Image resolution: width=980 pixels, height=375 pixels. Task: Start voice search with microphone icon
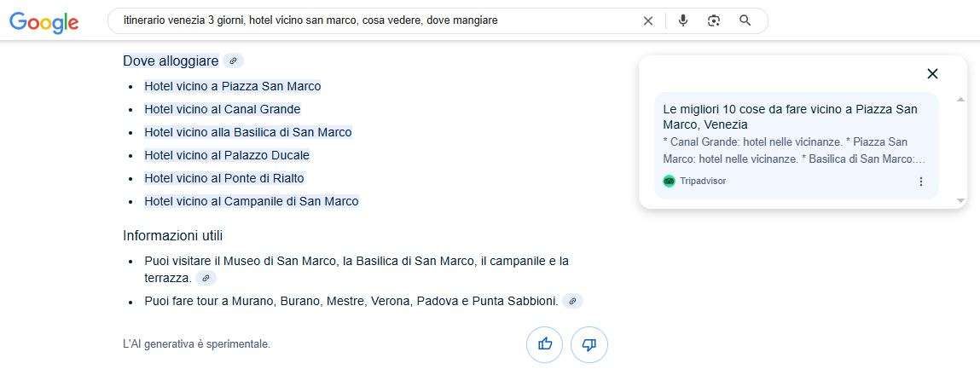(682, 20)
